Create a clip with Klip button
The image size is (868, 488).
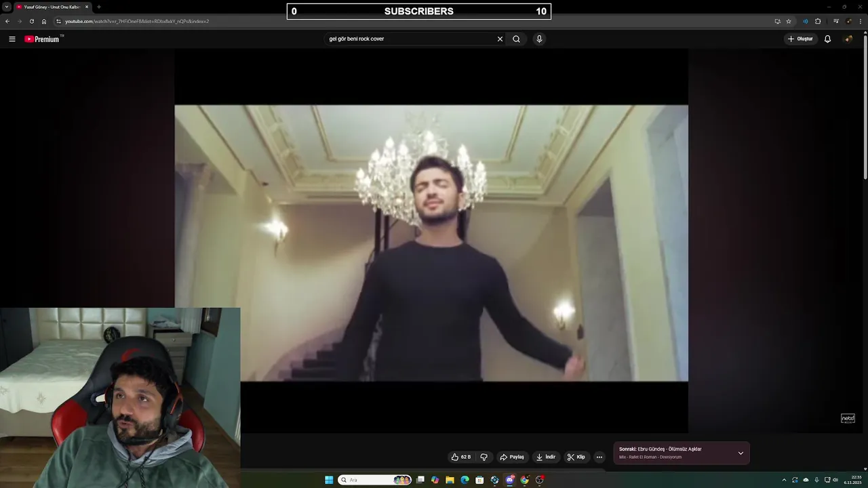(x=576, y=457)
